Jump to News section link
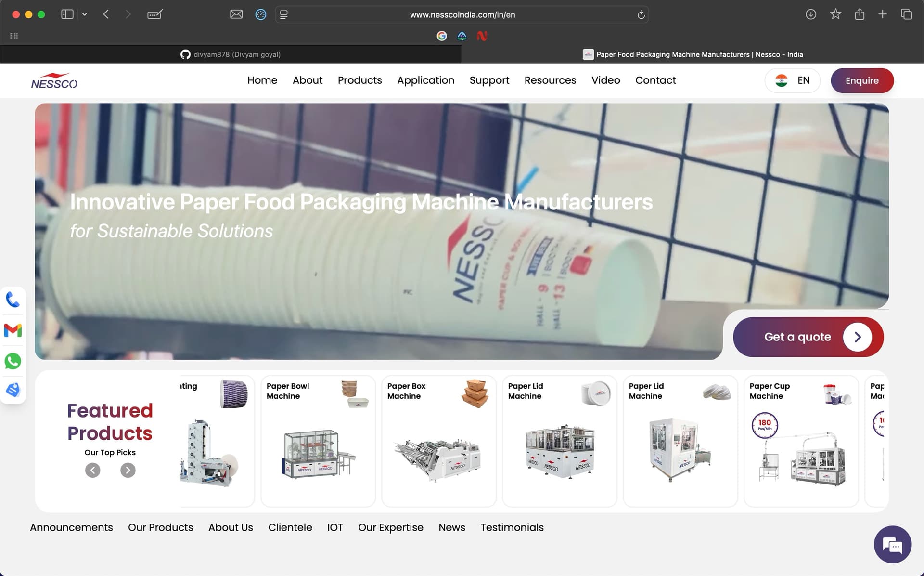 pyautogui.click(x=452, y=527)
